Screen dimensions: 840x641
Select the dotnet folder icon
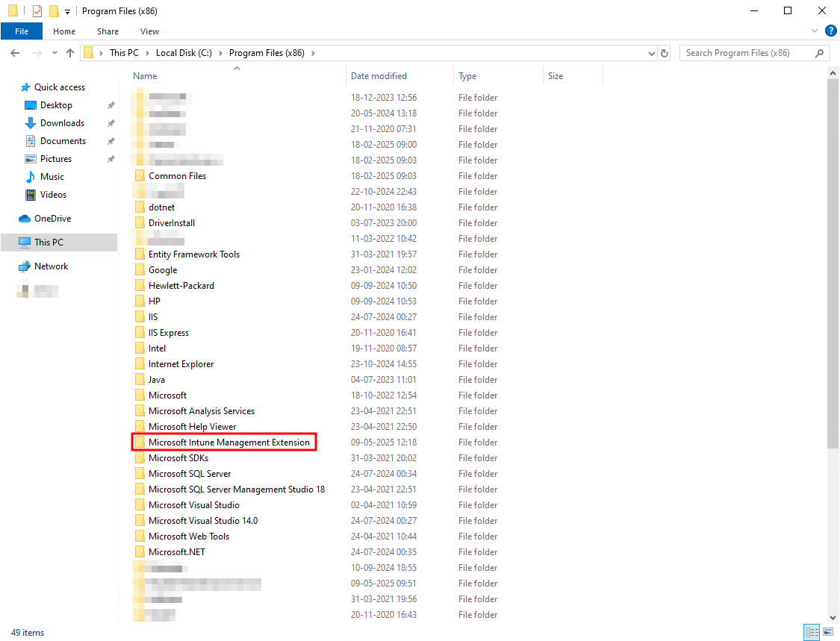coord(140,207)
